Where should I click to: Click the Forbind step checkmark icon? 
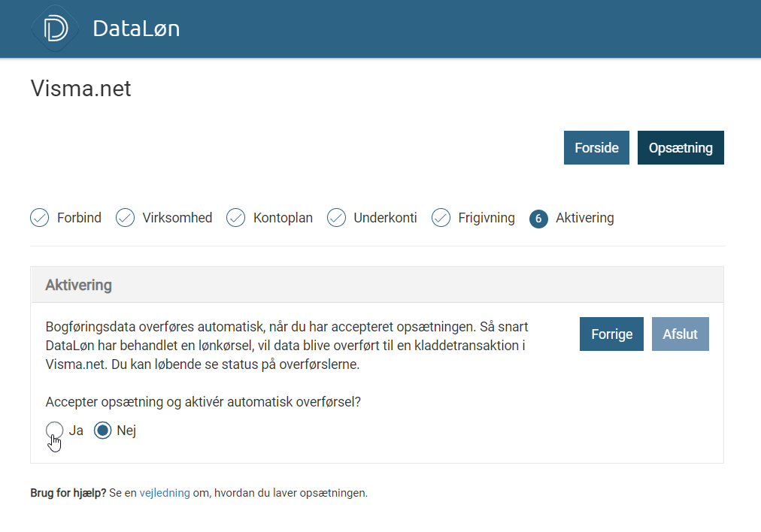pyautogui.click(x=39, y=218)
